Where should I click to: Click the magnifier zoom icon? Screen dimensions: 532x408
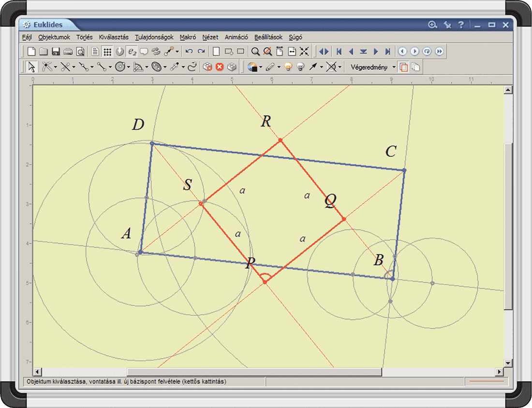point(255,51)
